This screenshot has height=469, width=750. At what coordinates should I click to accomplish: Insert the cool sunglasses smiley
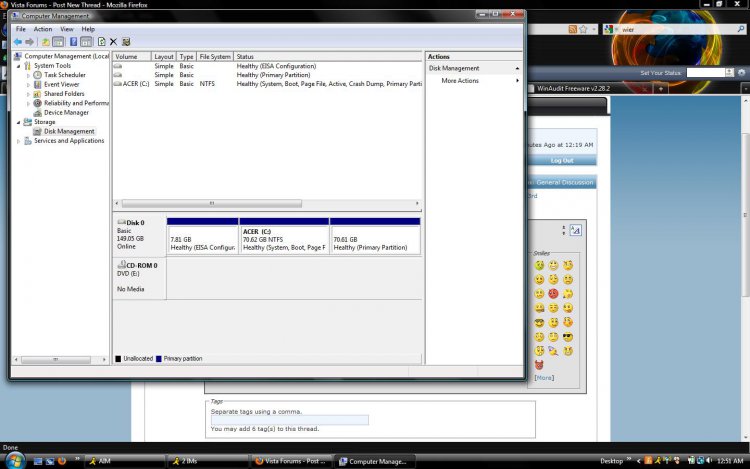tap(568, 337)
